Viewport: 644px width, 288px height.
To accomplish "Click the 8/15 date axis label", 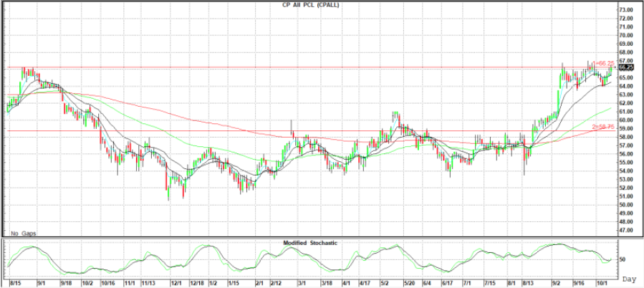I will point(15,284).
